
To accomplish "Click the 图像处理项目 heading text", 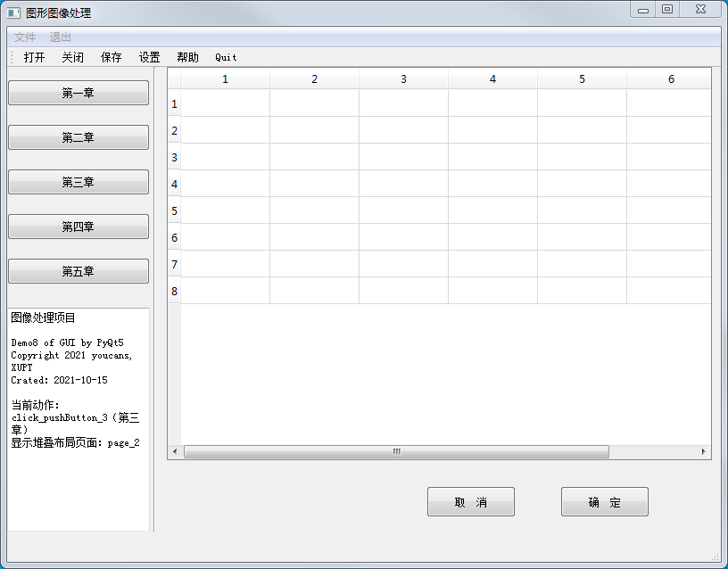I will [x=43, y=317].
